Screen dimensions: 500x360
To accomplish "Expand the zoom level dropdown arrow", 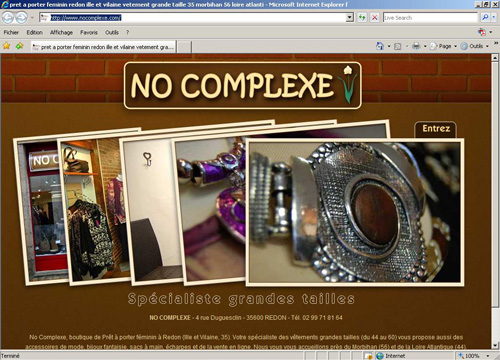I will 488,356.
